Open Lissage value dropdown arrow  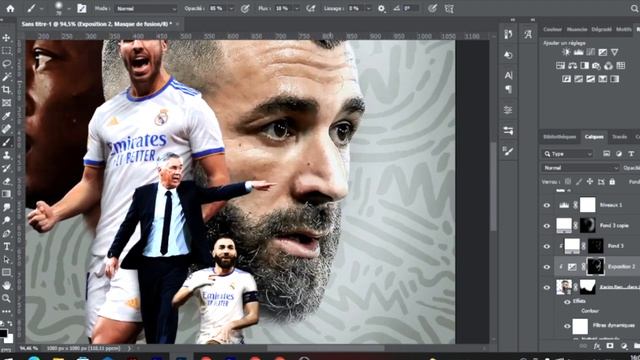click(x=369, y=9)
